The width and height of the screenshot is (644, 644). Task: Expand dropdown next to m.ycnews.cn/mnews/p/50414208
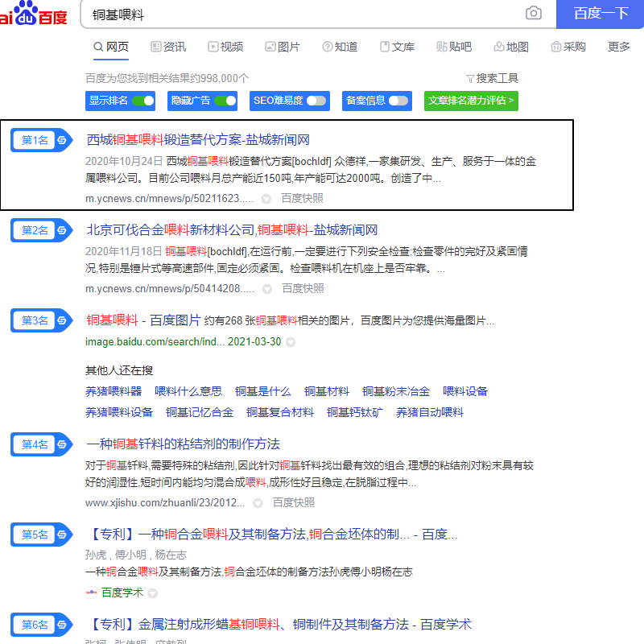tap(267, 289)
